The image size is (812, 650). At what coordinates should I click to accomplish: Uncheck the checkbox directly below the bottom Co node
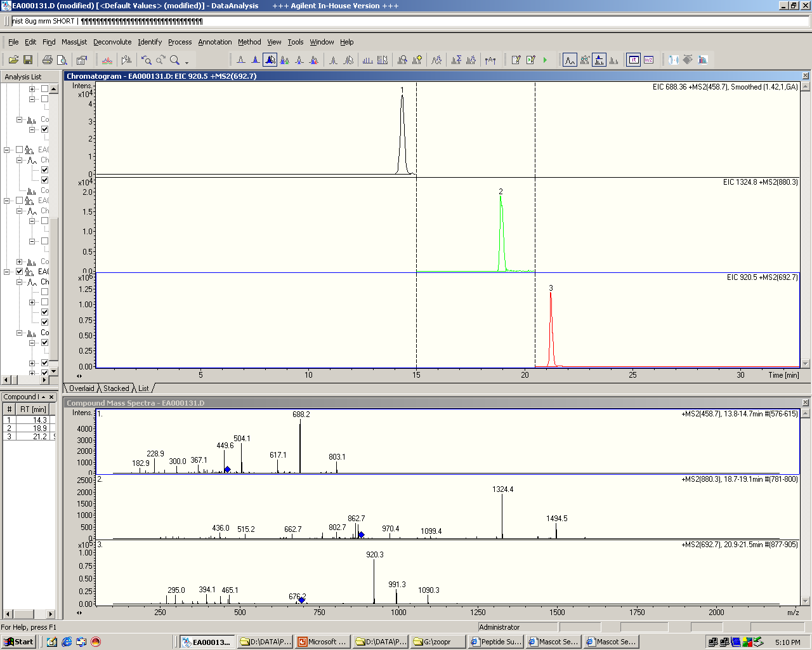click(x=44, y=343)
